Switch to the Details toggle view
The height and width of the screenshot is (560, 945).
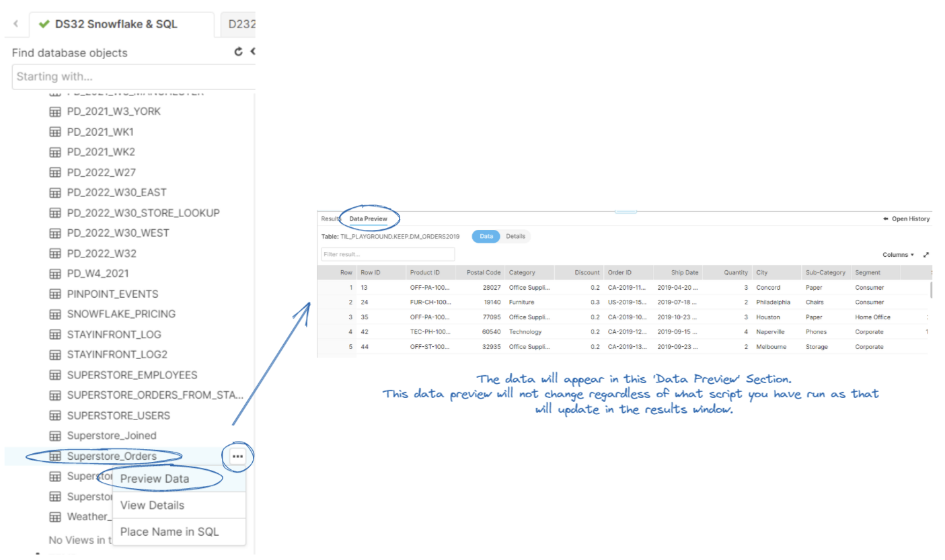point(516,237)
